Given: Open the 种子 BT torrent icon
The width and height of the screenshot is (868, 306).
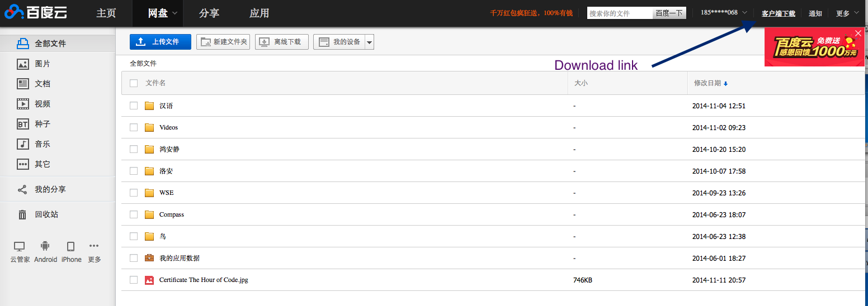Looking at the screenshot, I should (x=23, y=124).
